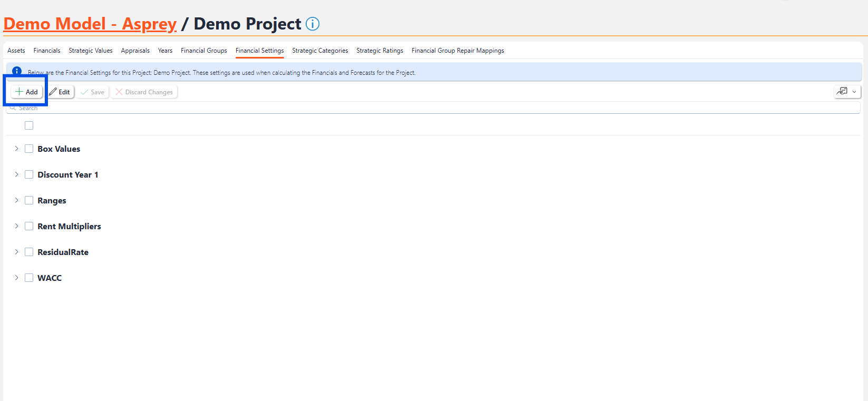Viewport: 868px width, 401px height.
Task: Open the Financial Groups tab
Action: [203, 51]
